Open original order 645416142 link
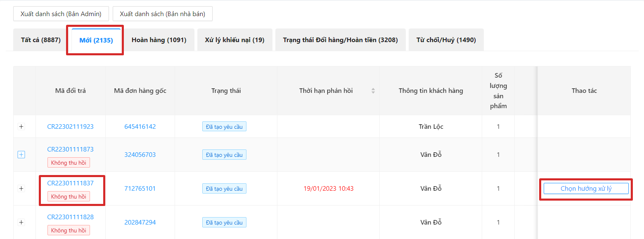The width and height of the screenshot is (644, 239). (x=140, y=127)
